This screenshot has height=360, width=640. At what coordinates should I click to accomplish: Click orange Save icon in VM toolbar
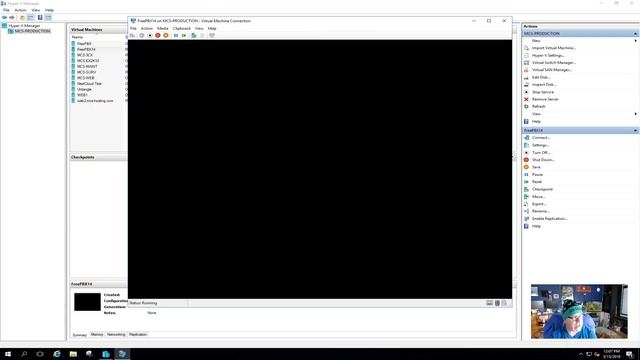pos(166,36)
